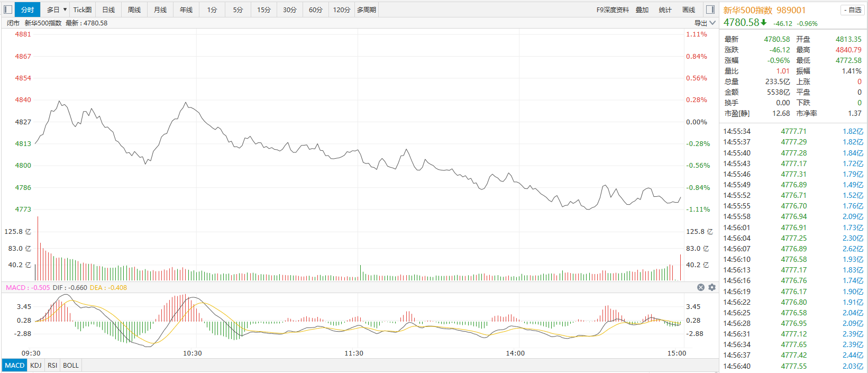
Task: Select the MACD indicator tab
Action: pos(15,365)
